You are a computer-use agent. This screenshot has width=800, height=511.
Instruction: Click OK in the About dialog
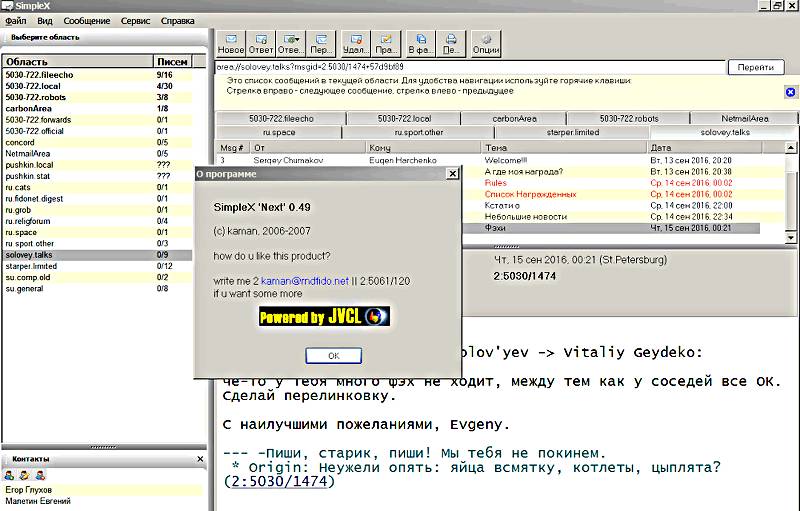(x=334, y=355)
